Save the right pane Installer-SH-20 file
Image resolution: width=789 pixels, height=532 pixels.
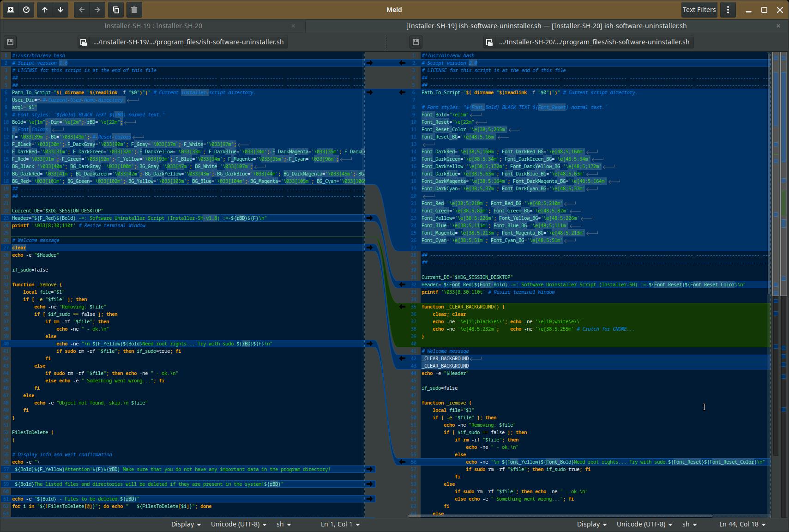(416, 42)
